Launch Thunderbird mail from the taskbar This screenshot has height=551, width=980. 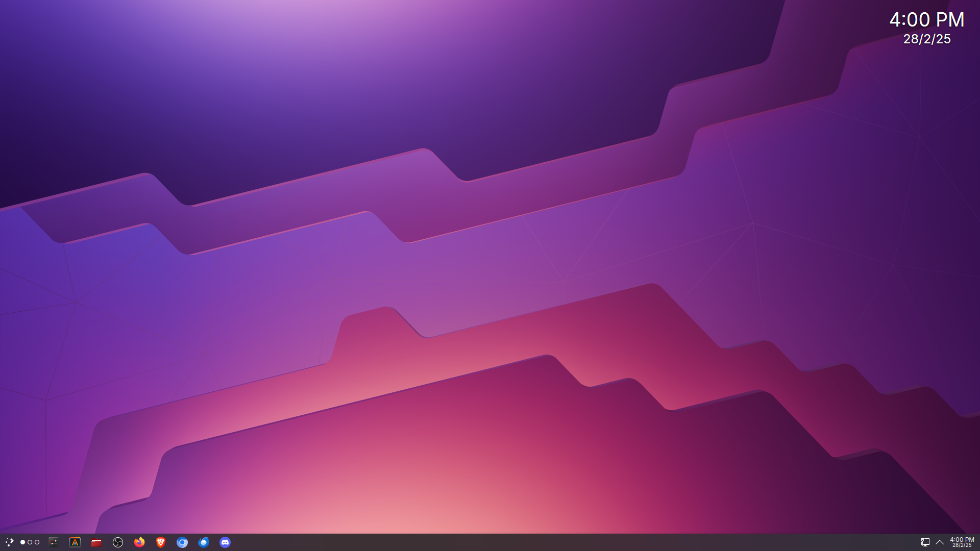click(204, 542)
